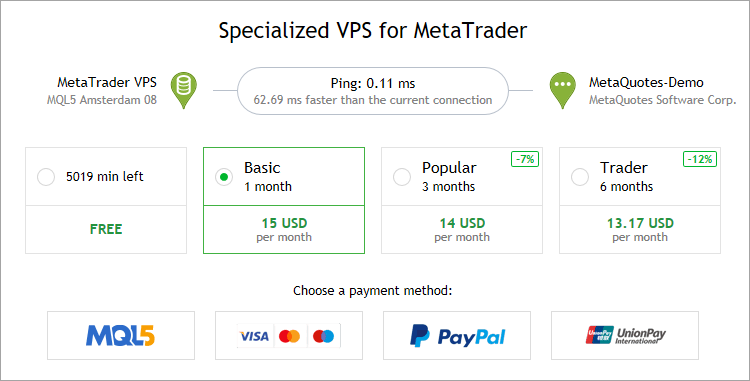Select the Basic 1 month radio button
750x381 pixels.
[224, 177]
